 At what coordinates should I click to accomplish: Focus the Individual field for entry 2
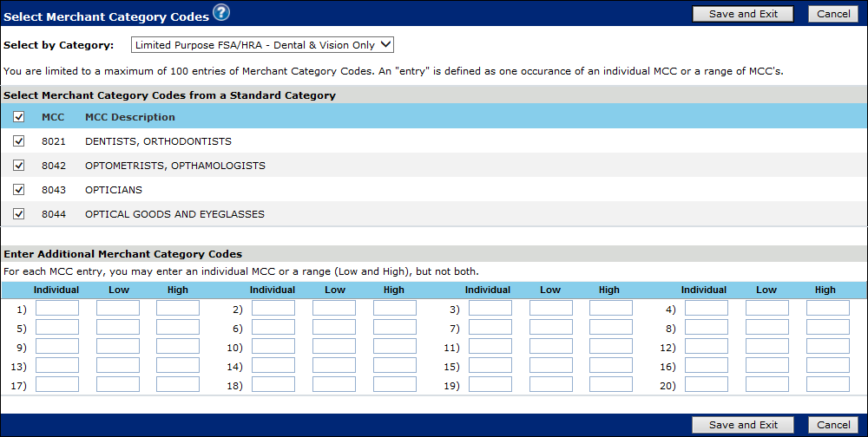click(273, 308)
